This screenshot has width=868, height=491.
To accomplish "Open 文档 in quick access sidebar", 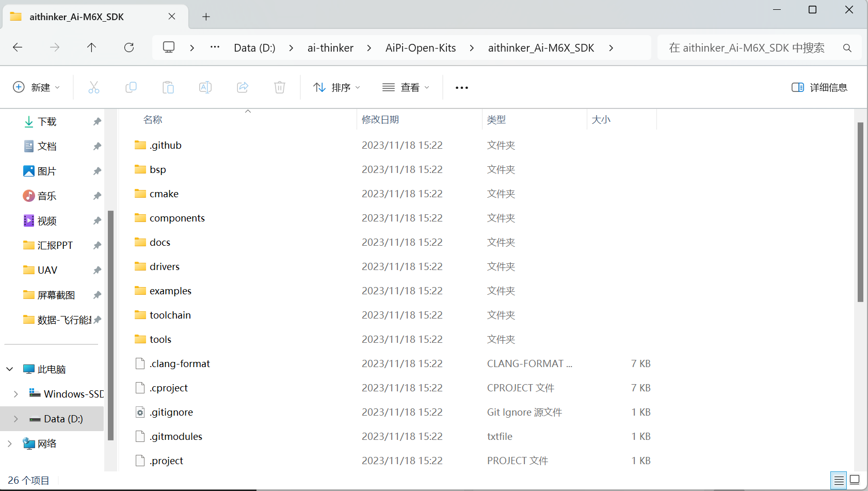I will tap(47, 147).
